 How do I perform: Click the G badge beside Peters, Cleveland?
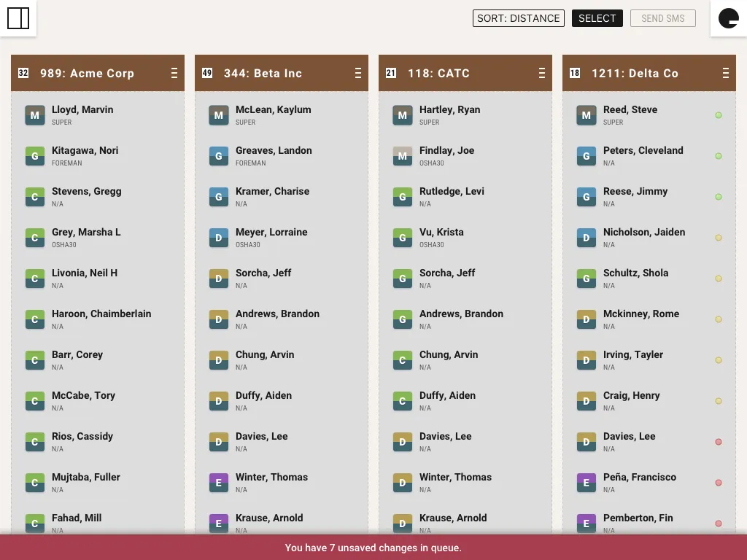coord(587,156)
